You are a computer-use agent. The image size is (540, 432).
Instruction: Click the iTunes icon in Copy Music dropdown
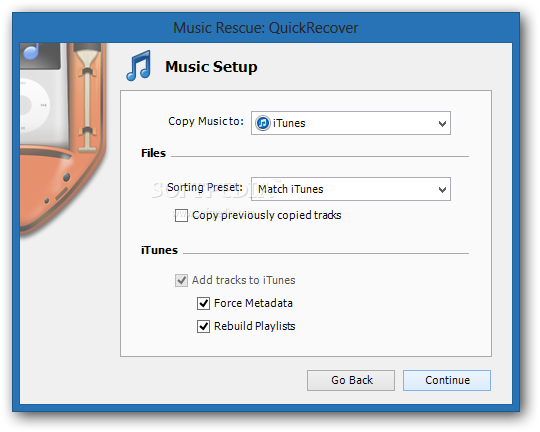[263, 123]
